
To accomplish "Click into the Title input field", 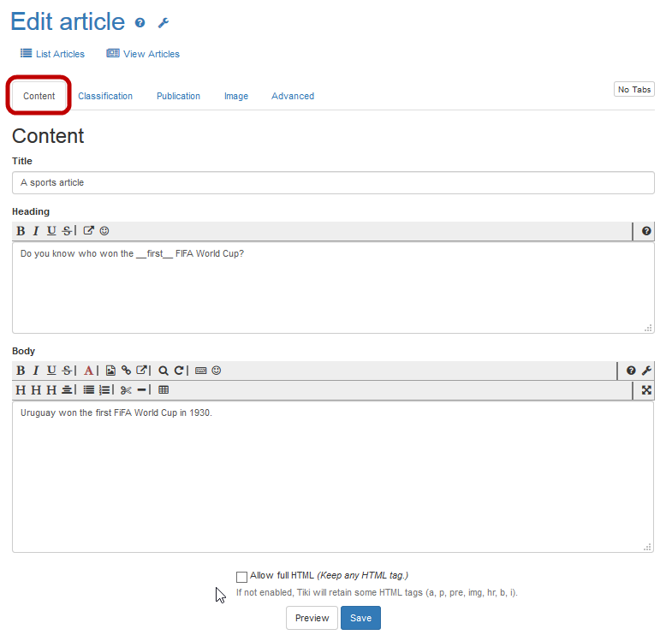I will [x=333, y=182].
